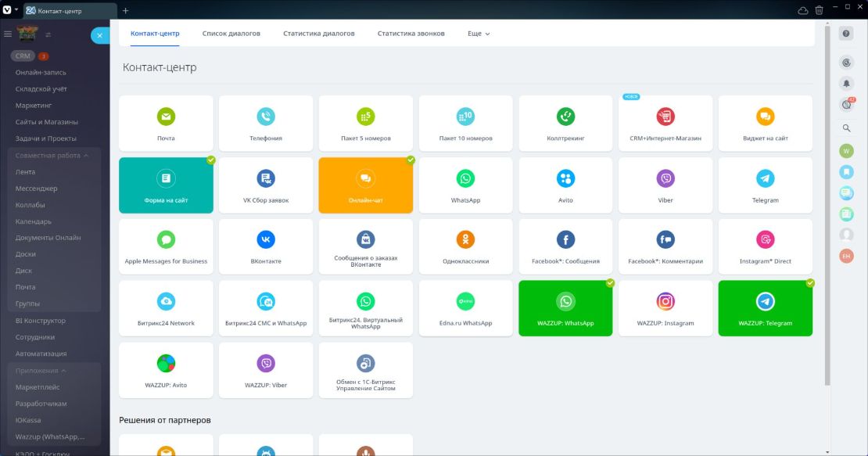This screenshot has height=456, width=868.
Task: Open Складской учёт in sidebar
Action: (x=41, y=89)
